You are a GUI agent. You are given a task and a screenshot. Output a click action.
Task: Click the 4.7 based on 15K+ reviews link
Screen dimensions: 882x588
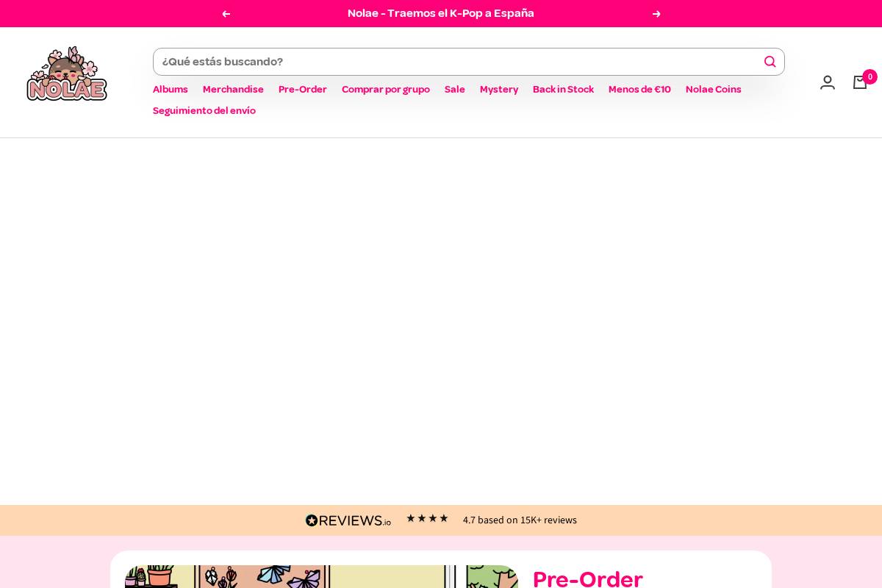(520, 520)
